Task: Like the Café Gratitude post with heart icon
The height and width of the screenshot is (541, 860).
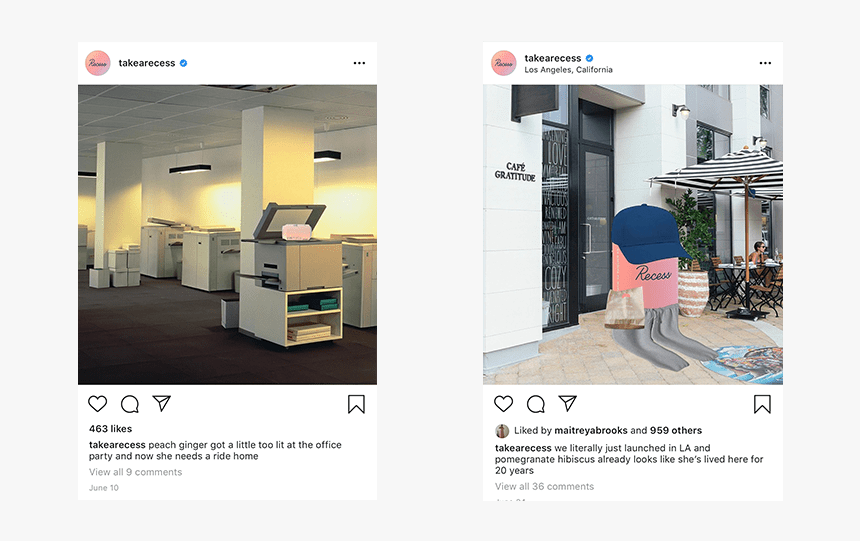Action: click(503, 404)
